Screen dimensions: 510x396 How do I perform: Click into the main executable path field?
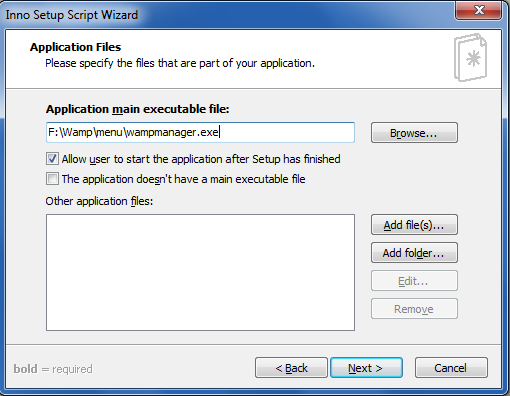200,132
